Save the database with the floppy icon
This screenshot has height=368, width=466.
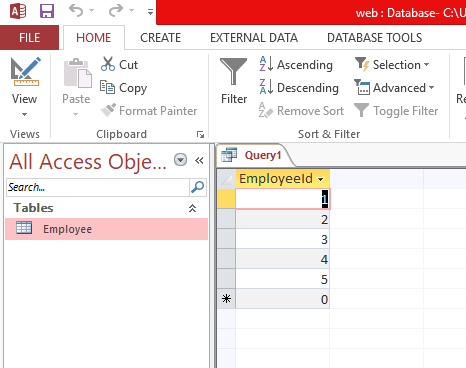[47, 11]
